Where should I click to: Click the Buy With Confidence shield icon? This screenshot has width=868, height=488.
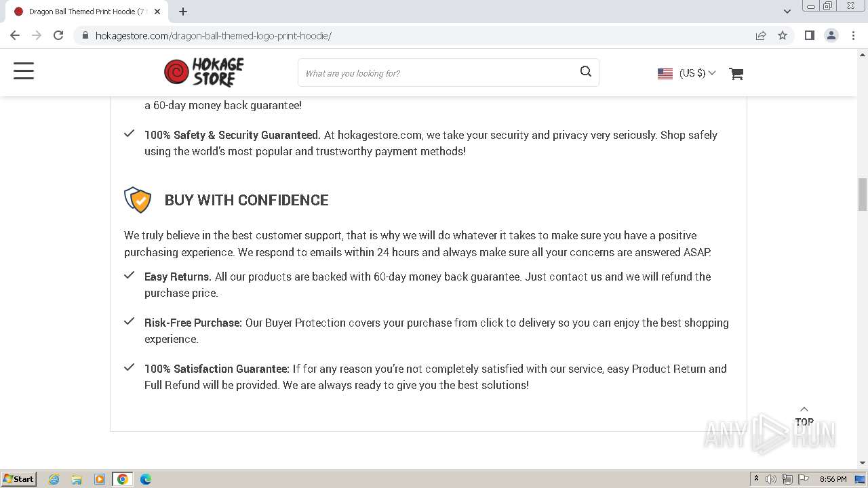point(138,200)
